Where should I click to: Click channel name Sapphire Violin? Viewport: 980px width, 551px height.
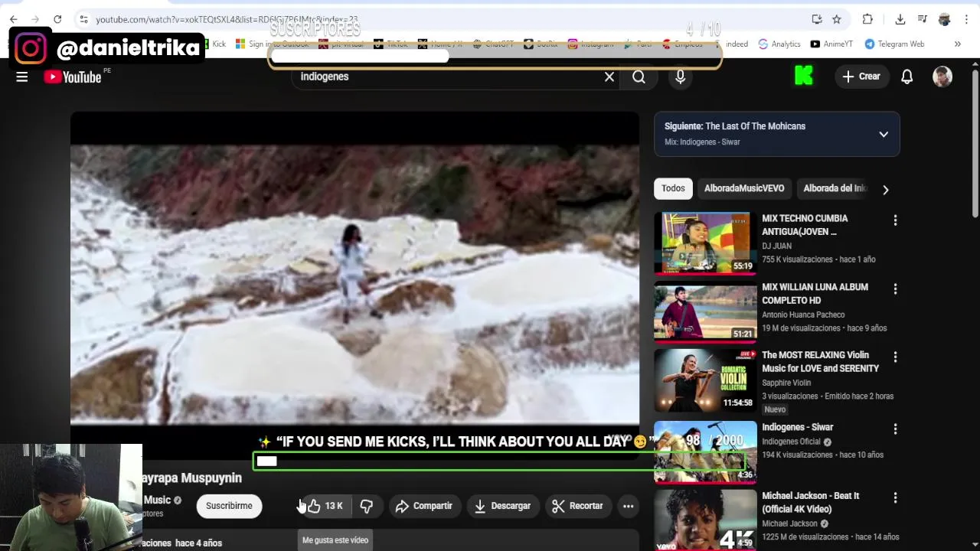[786, 383]
